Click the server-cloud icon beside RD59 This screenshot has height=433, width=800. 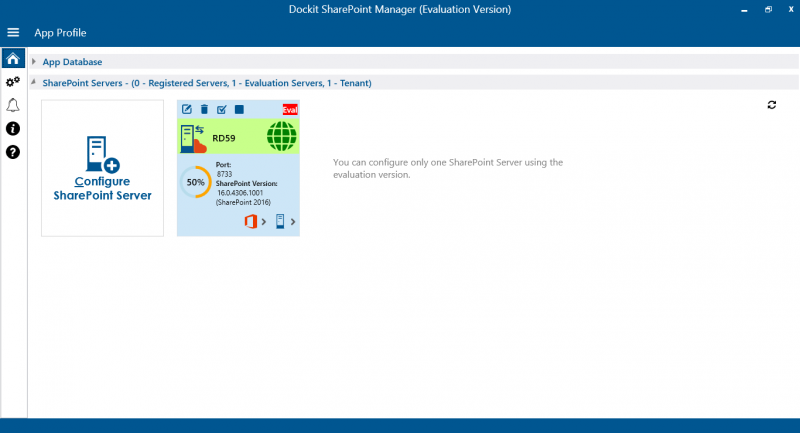point(193,139)
